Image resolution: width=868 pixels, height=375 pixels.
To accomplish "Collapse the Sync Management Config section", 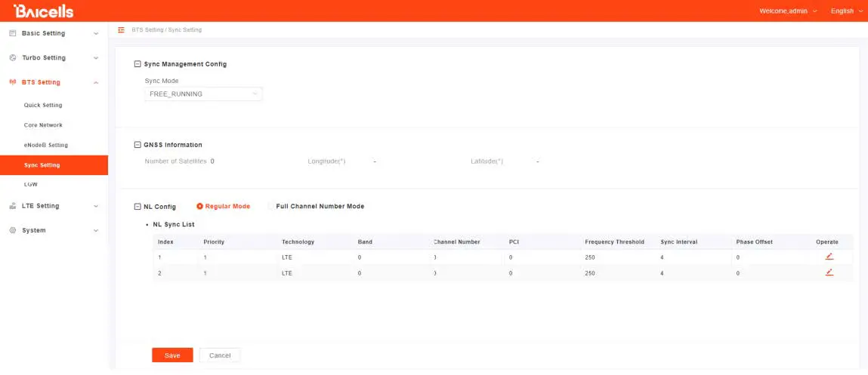I will [x=137, y=63].
